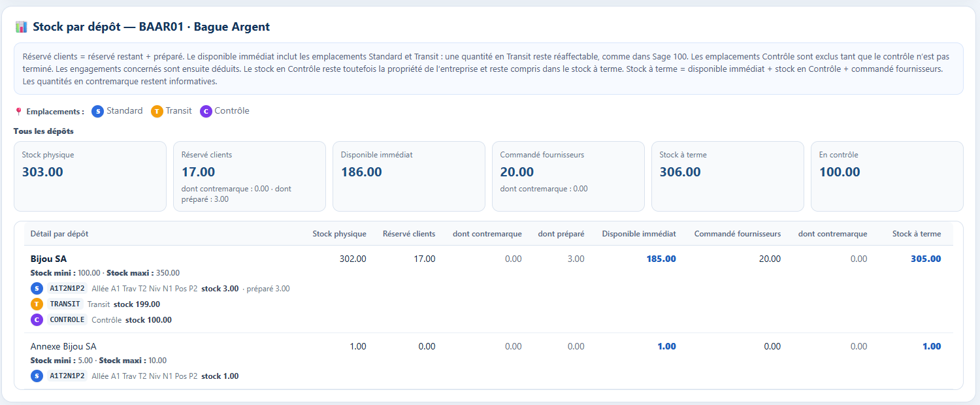Click the Stock à terme column header
Screen dimensions: 980x405
click(x=917, y=234)
